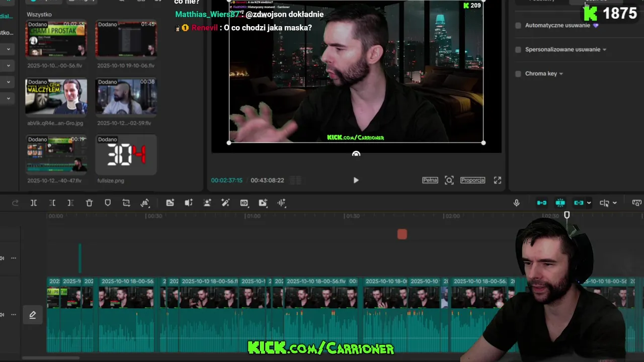
Task: Open the HD enhance quality tool
Action: click(x=244, y=203)
